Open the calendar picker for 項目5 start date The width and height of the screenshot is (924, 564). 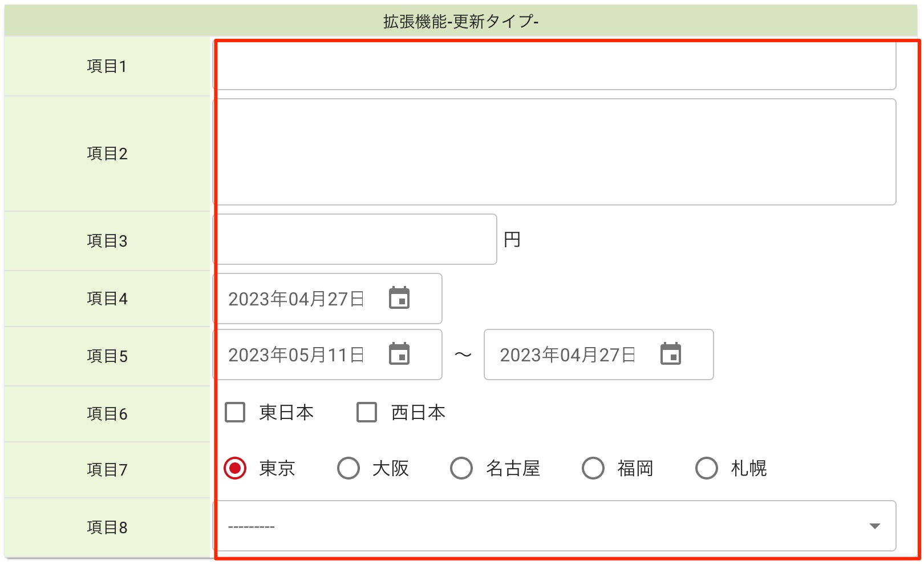399,354
